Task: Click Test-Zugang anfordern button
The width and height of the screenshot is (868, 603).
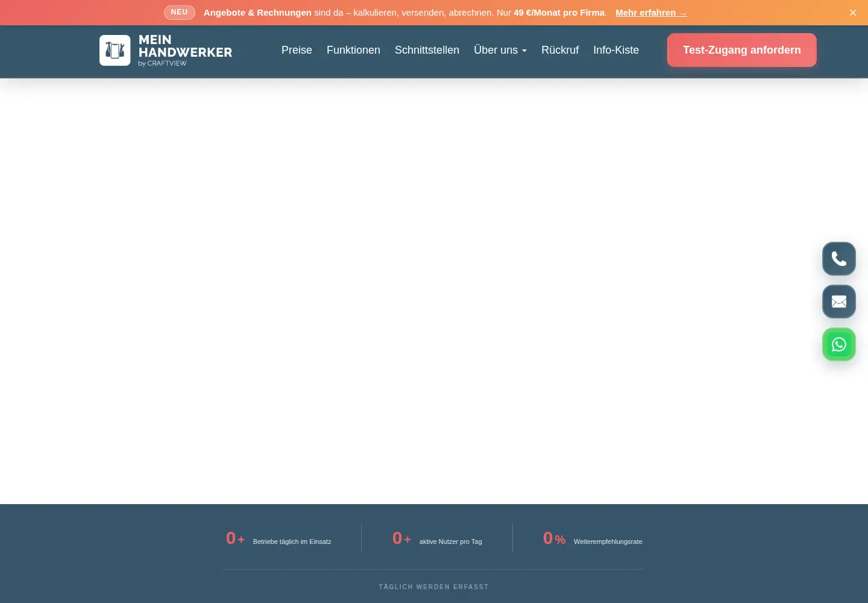Action: tap(742, 50)
